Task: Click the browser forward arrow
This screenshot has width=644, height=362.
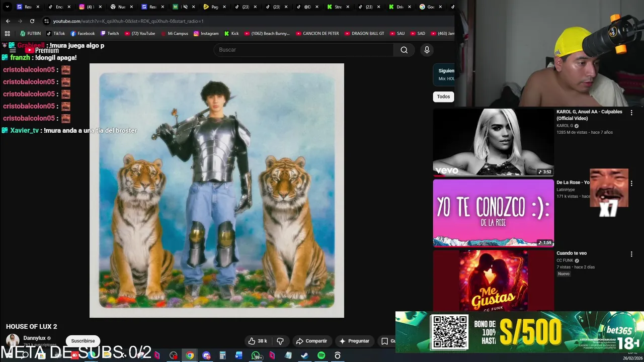Action: point(20,21)
